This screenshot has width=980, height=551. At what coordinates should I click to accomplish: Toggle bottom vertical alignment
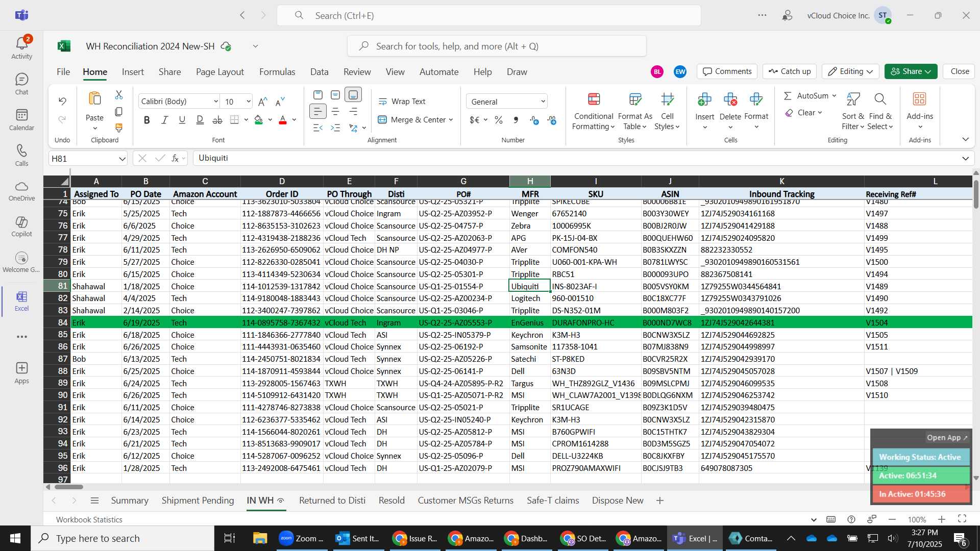(x=353, y=94)
